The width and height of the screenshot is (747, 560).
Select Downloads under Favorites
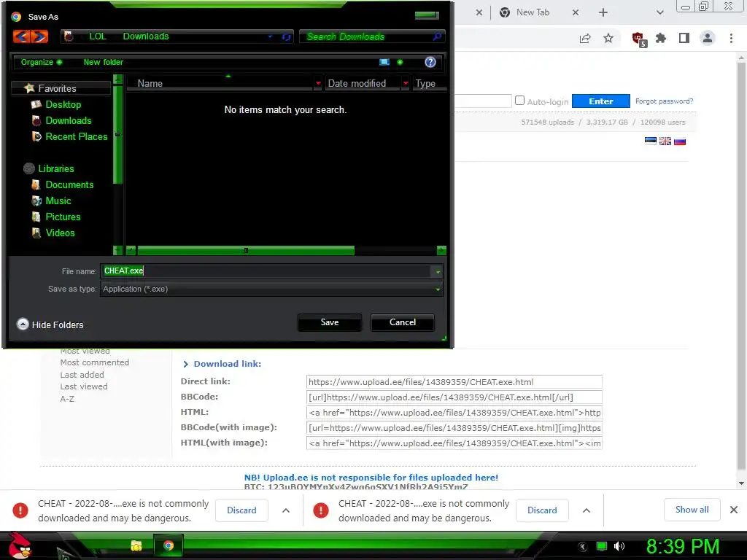click(68, 120)
